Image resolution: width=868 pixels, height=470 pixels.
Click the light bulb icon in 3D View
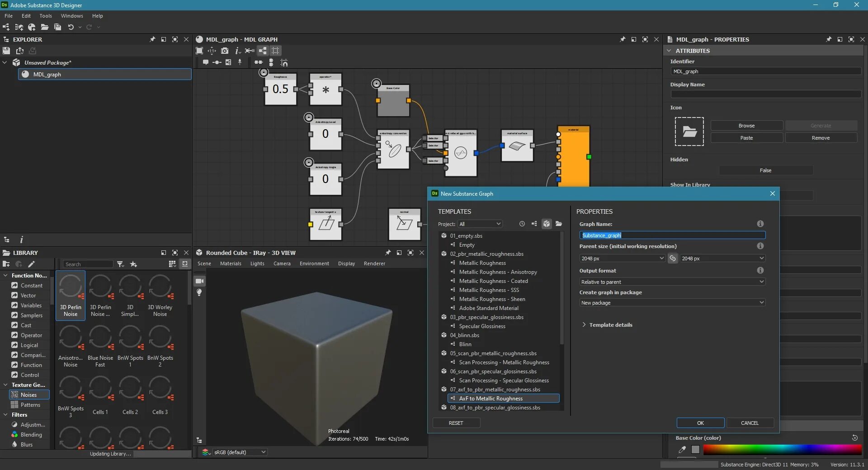199,292
